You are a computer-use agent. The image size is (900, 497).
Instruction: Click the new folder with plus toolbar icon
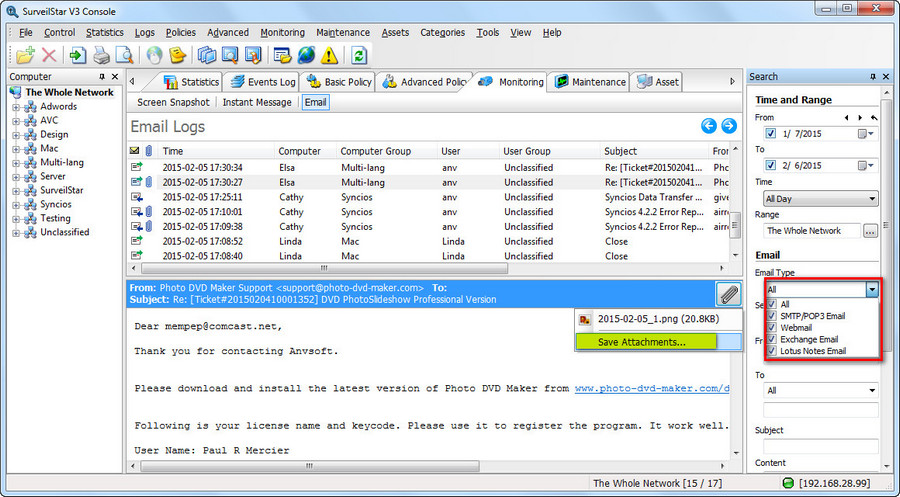[x=25, y=55]
